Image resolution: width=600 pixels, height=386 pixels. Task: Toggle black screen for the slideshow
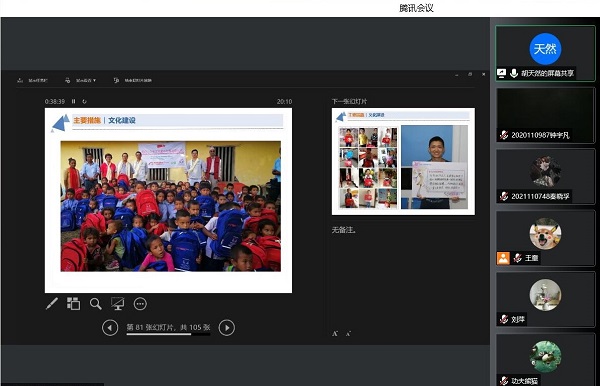[x=117, y=304]
